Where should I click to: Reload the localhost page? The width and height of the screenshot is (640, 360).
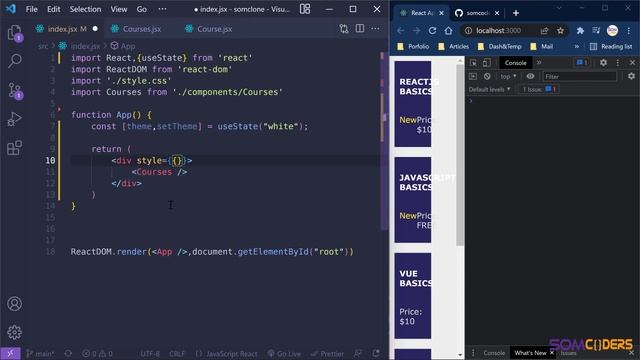432,31
